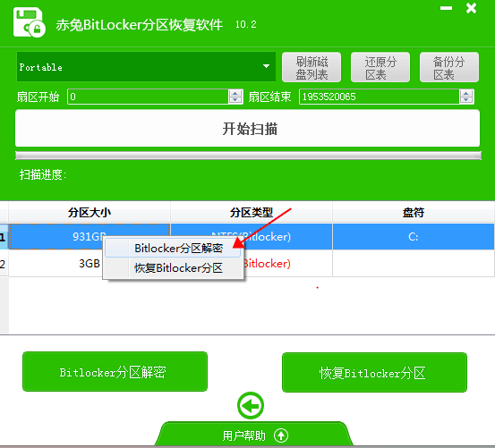The width and height of the screenshot is (495, 448).
Task: Close the BitLocker recovery window
Action: [471, 8]
